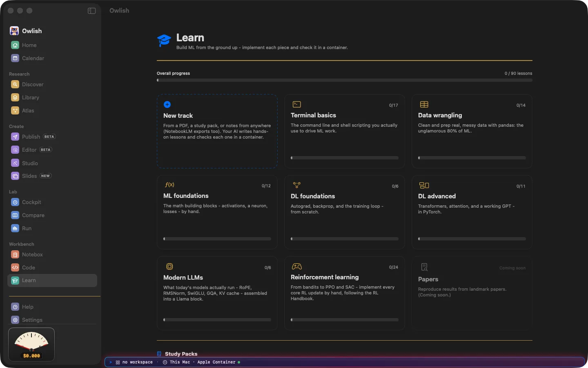Open the new Slides item
The width and height of the screenshot is (588, 368).
tap(52, 176)
